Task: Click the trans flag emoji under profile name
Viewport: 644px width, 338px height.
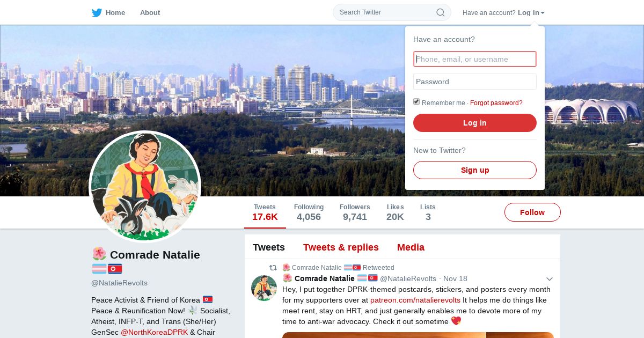Action: (99, 269)
